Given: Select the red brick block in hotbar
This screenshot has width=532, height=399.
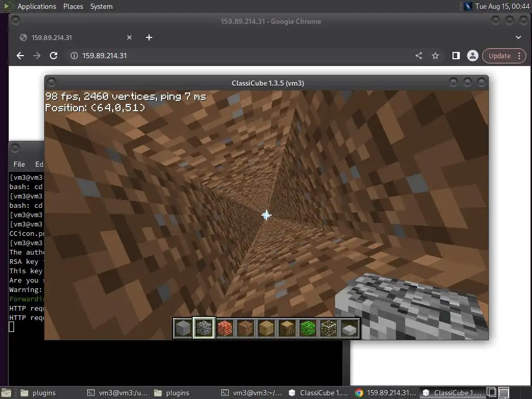Looking at the screenshot, I should coord(224,328).
